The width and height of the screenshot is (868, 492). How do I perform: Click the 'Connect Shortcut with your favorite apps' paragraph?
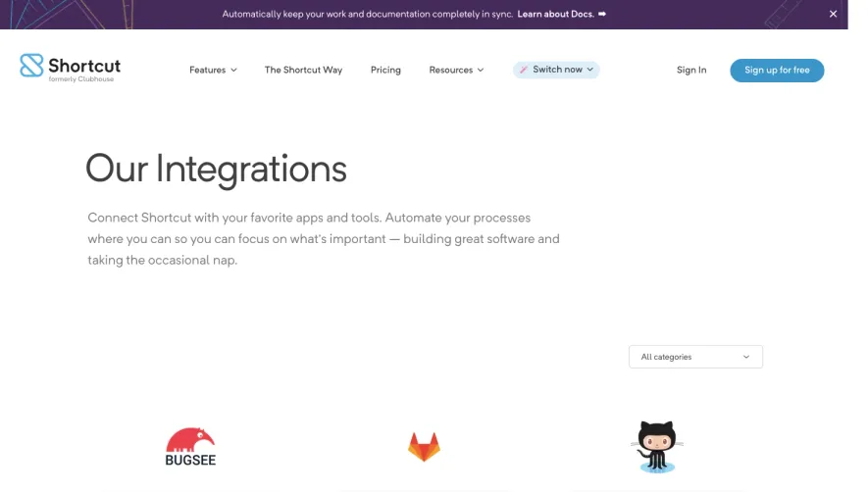click(x=324, y=239)
